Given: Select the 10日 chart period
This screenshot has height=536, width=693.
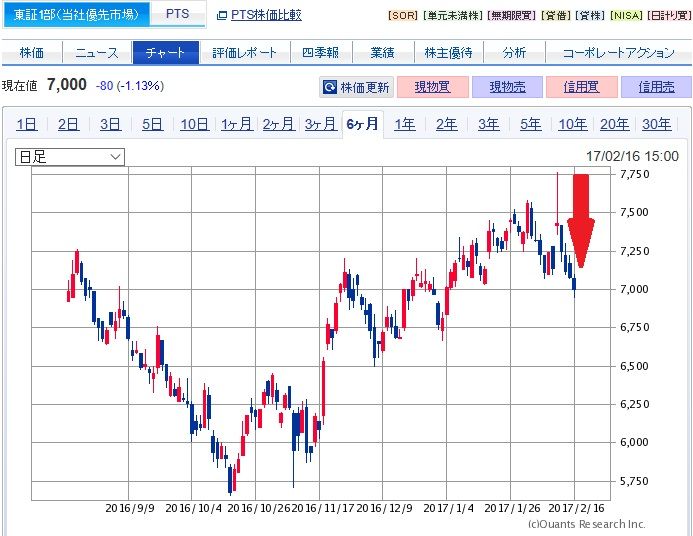Looking at the screenshot, I should pyautogui.click(x=194, y=124).
